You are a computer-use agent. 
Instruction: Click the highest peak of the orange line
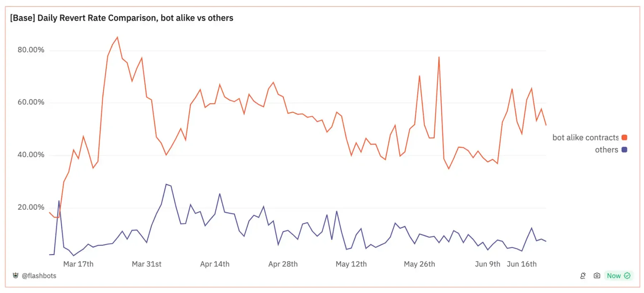coord(117,37)
